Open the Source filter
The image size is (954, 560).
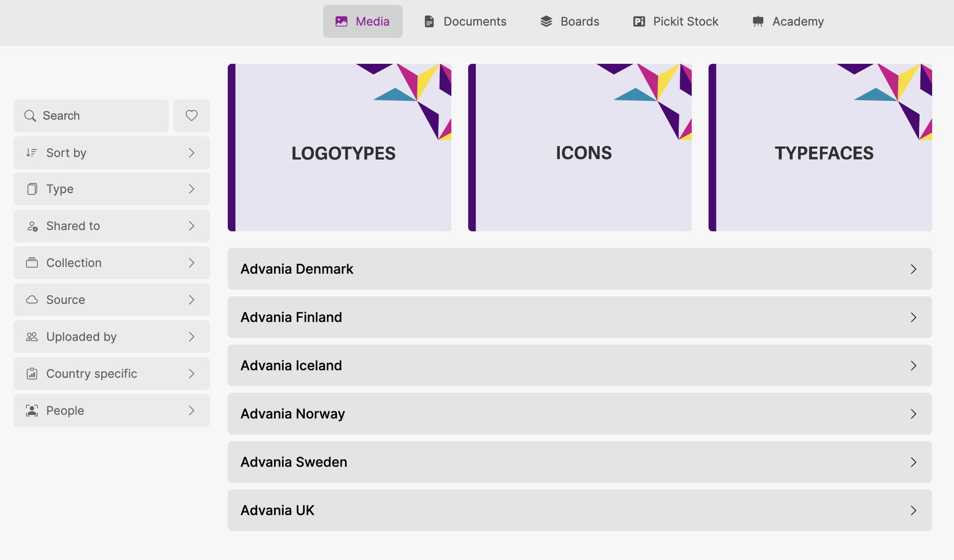[x=112, y=300]
